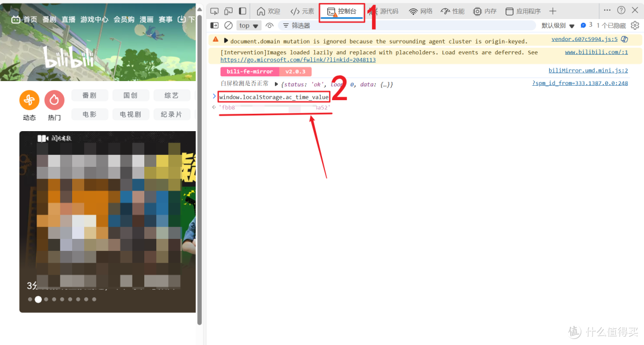Close DevTools with the X icon
Screen dimensions: 644x345
635,10
